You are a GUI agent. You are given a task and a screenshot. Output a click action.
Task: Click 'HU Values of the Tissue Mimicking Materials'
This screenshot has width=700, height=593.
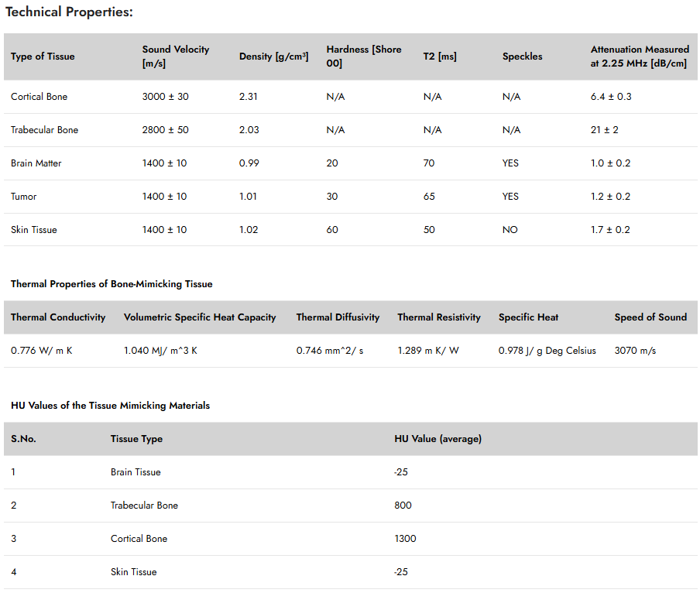[110, 406]
